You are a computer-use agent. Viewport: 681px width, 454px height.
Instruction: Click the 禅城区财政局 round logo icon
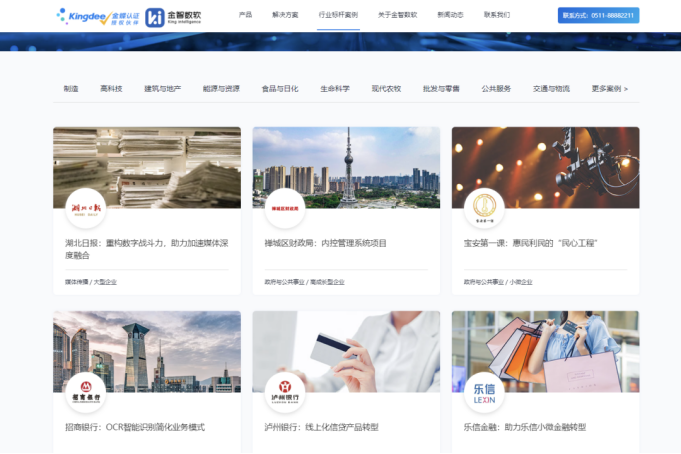tap(285, 208)
